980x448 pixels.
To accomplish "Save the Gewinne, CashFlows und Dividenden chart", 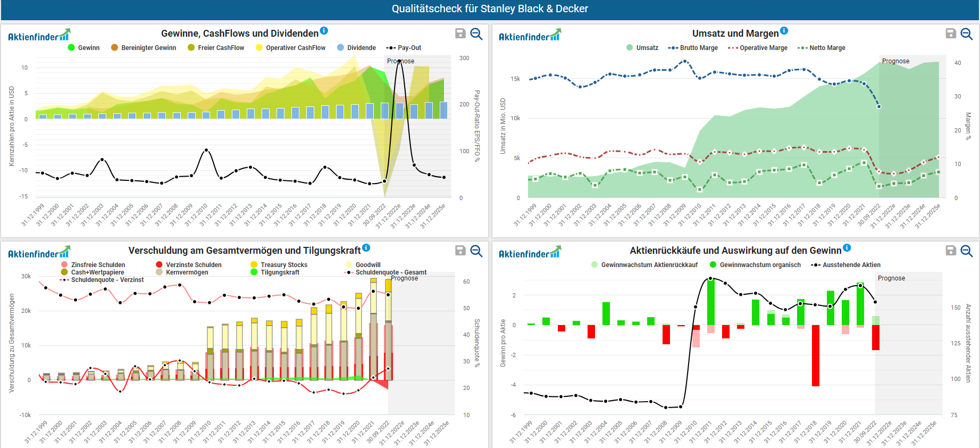I will pos(460,34).
